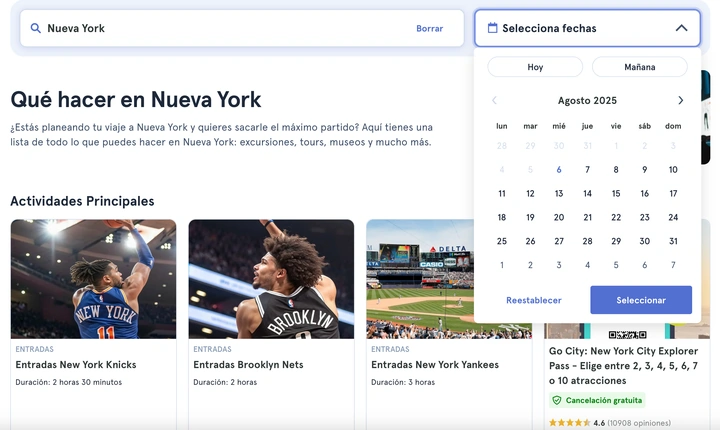The width and height of the screenshot is (720, 430).
Task: Select Mañana quick date option
Action: [x=639, y=67]
